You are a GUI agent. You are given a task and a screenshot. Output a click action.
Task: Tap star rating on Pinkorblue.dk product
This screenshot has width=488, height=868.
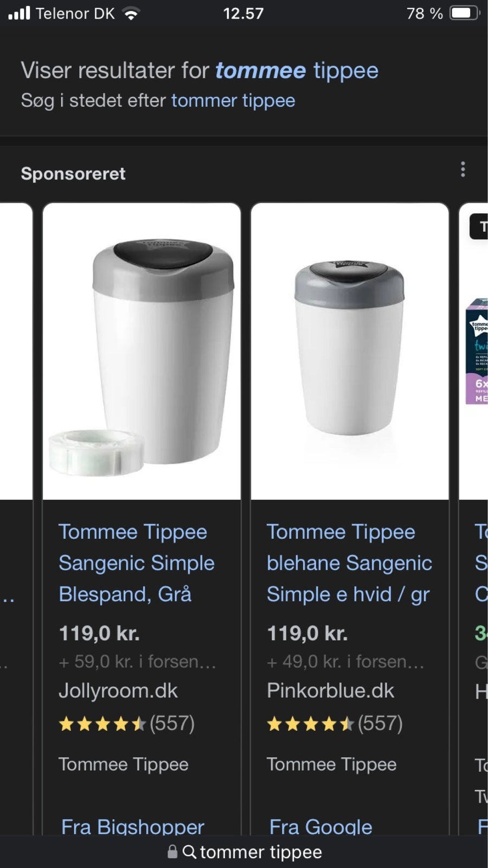point(310,723)
